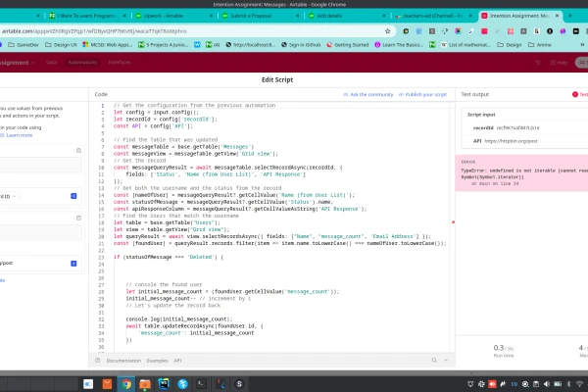The width and height of the screenshot is (588, 392).
Task: Click the Examples link in footer
Action: 159,361
